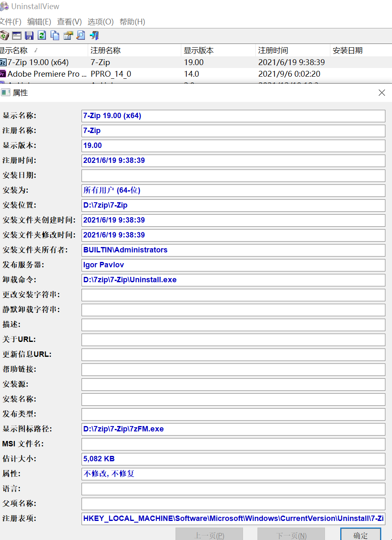Click the 属性 field showing 不修改, 不修复
The width and height of the screenshot is (392, 540).
[x=233, y=474]
